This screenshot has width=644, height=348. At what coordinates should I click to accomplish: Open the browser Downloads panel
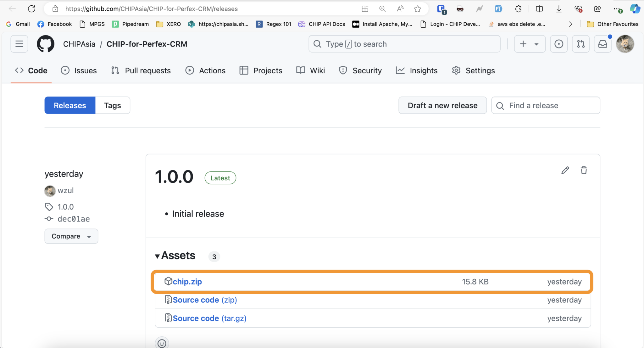(558, 8)
